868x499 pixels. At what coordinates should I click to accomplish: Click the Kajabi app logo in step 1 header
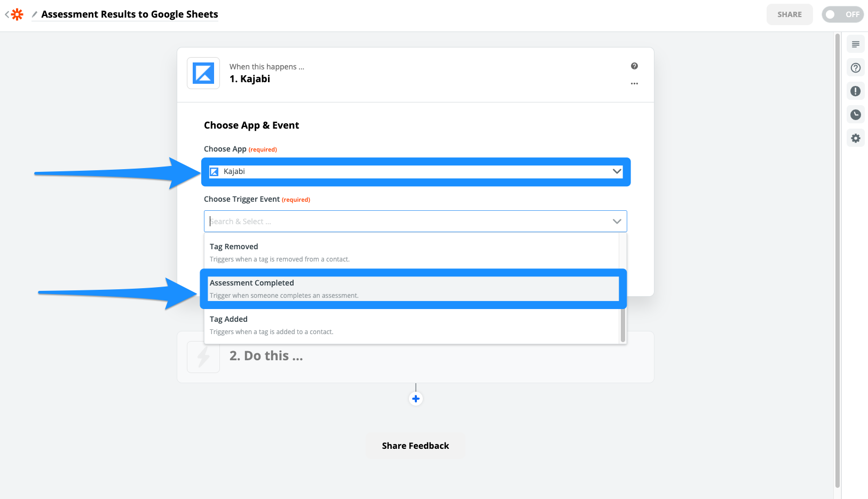point(203,73)
